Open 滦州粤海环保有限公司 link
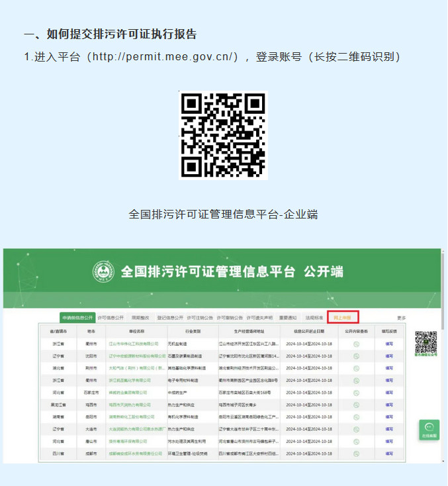 point(128,442)
